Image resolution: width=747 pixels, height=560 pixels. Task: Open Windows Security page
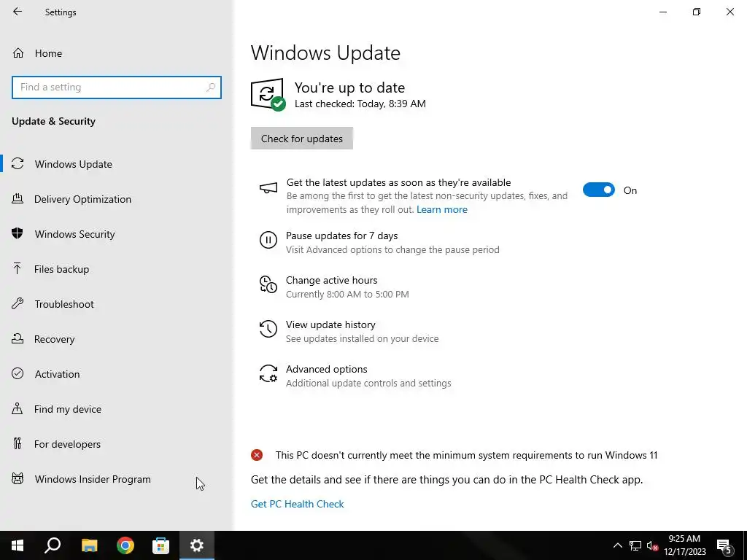pyautogui.click(x=75, y=234)
